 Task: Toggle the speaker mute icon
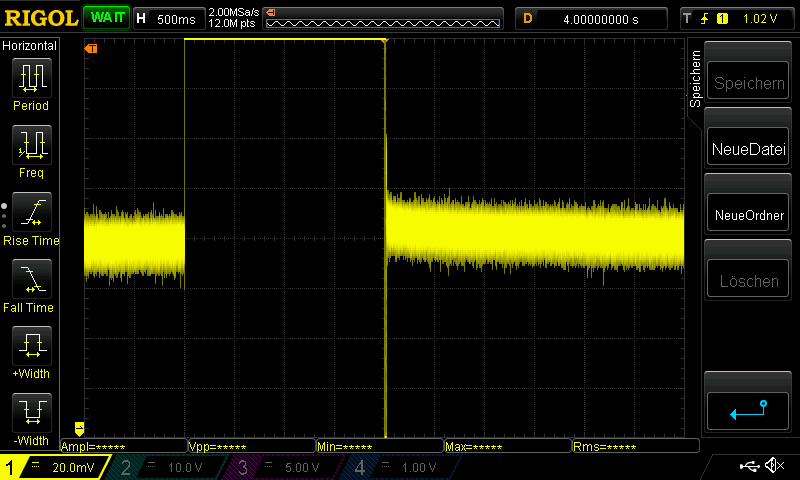(x=773, y=466)
